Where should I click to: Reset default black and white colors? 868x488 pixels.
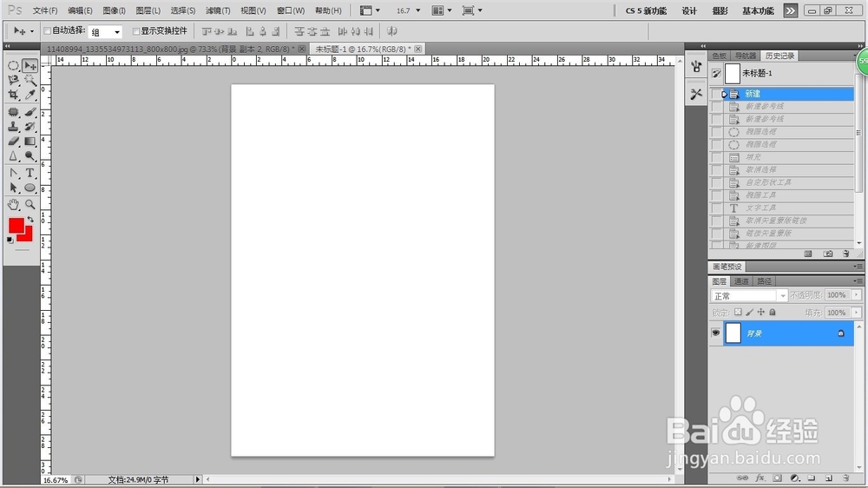click(x=10, y=240)
